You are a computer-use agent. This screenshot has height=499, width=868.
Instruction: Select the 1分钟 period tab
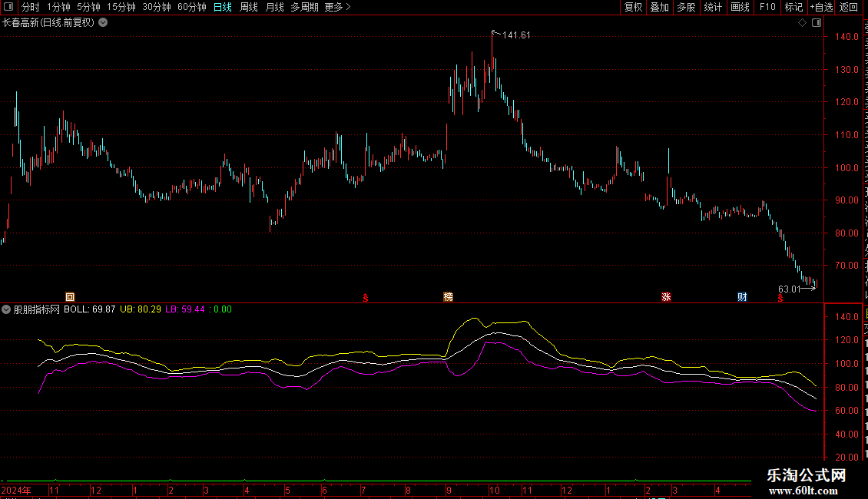pos(58,7)
